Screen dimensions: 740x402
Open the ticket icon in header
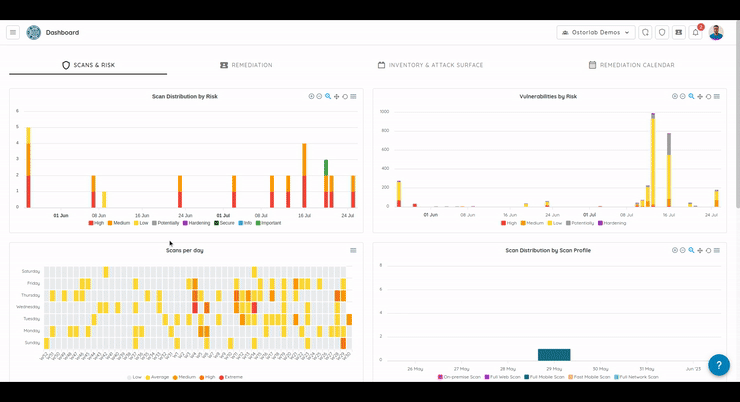(x=679, y=32)
